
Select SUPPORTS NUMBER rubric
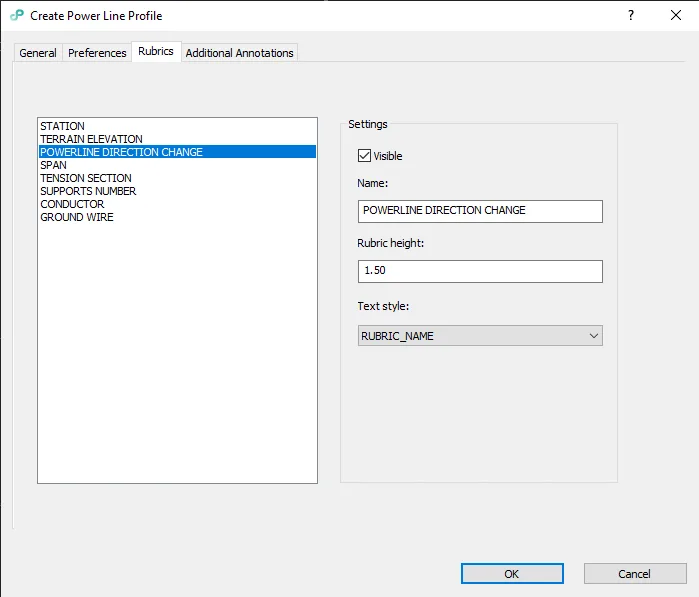(177, 191)
